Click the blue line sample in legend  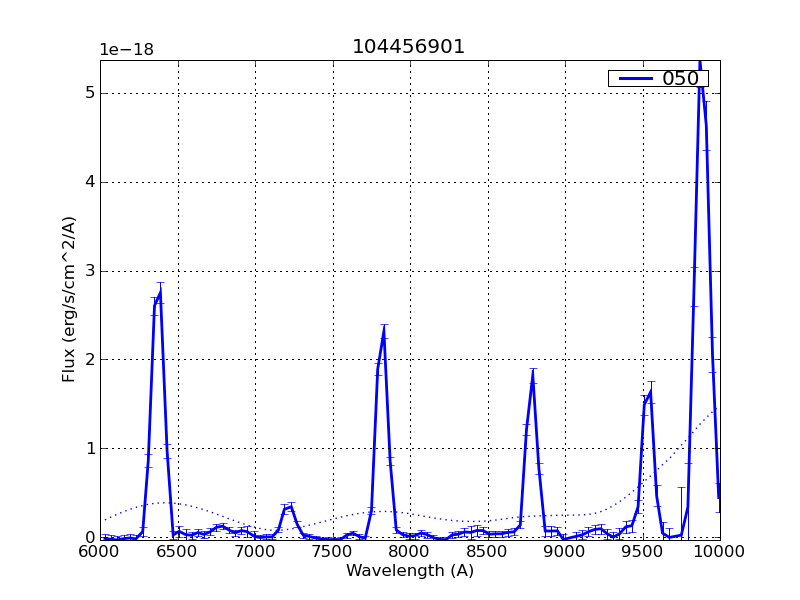pyautogui.click(x=633, y=78)
